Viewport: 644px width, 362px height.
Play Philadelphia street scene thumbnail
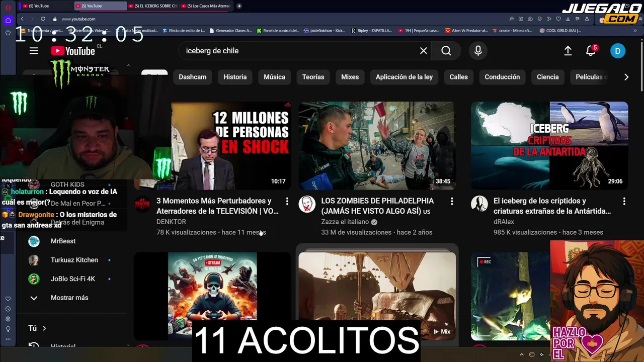[x=377, y=146]
